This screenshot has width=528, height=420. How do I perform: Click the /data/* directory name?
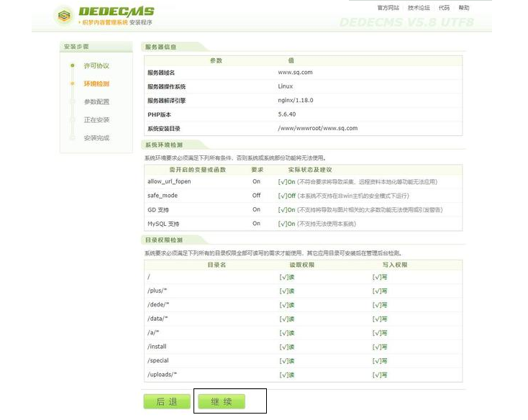[x=158, y=319]
